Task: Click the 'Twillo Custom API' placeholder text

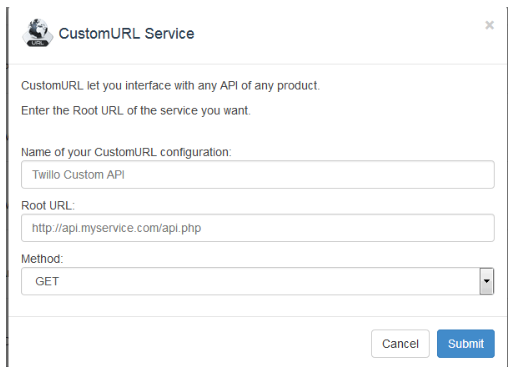Action: [78, 175]
